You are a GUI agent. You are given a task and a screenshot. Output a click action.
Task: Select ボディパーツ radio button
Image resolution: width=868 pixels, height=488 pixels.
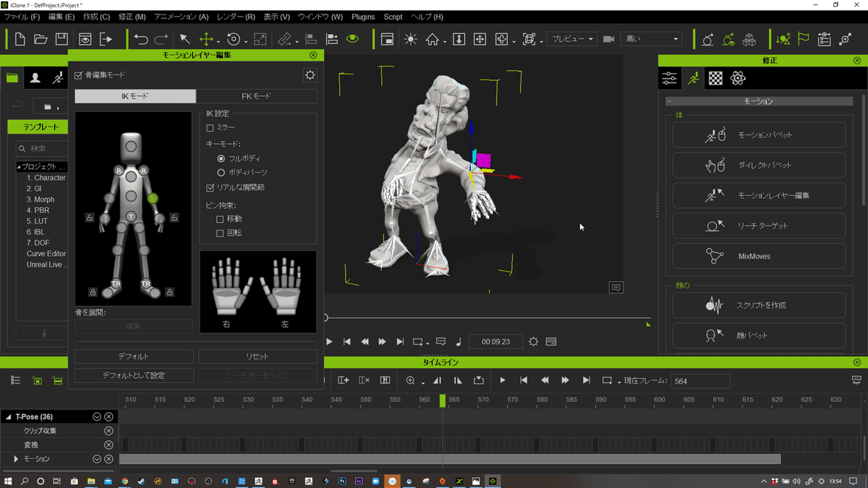pyautogui.click(x=221, y=172)
